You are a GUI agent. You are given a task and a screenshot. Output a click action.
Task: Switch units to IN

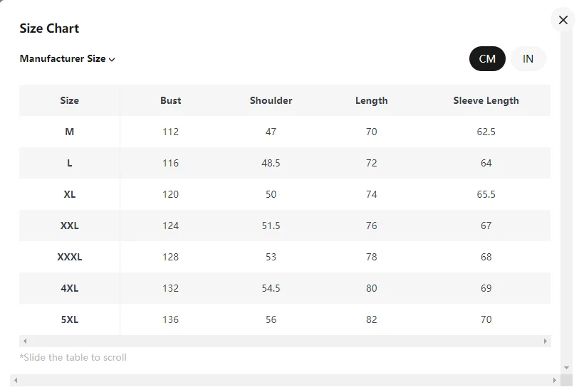[x=528, y=58]
